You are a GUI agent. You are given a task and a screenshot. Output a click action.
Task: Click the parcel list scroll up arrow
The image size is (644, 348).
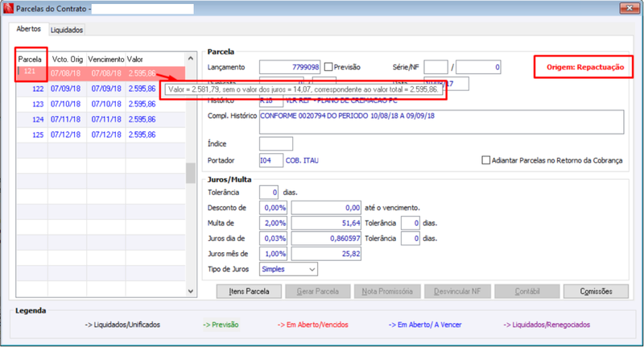pyautogui.click(x=191, y=58)
